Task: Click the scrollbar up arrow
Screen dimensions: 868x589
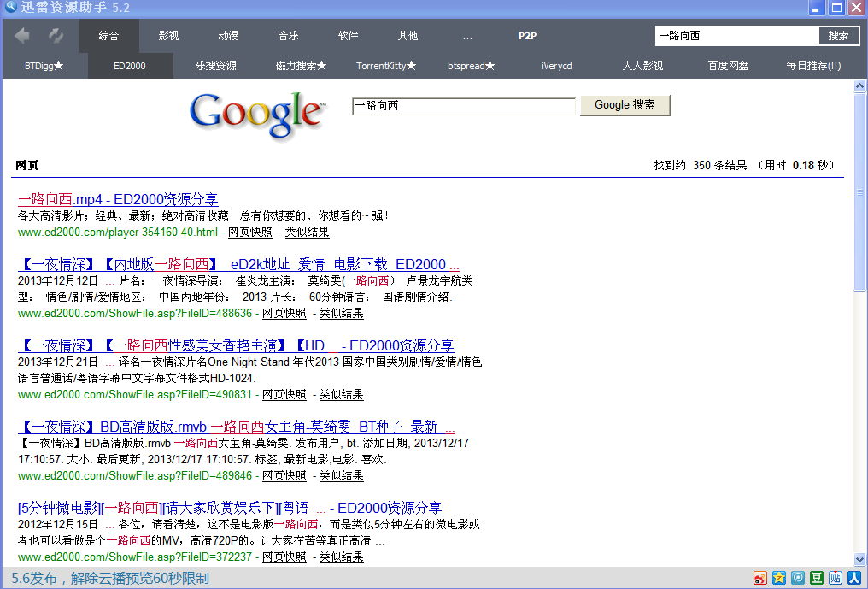Action: pyautogui.click(x=859, y=85)
